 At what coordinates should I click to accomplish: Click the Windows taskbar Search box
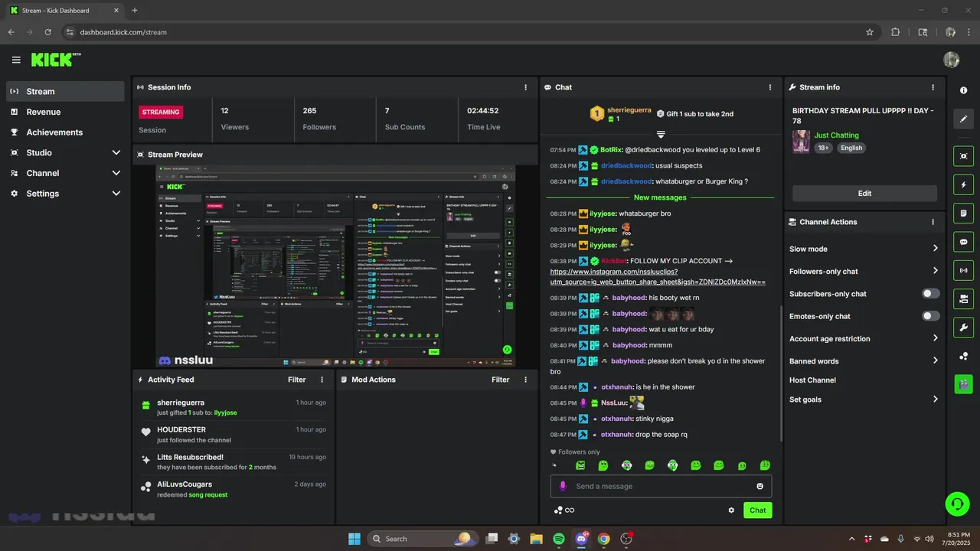tap(423, 539)
